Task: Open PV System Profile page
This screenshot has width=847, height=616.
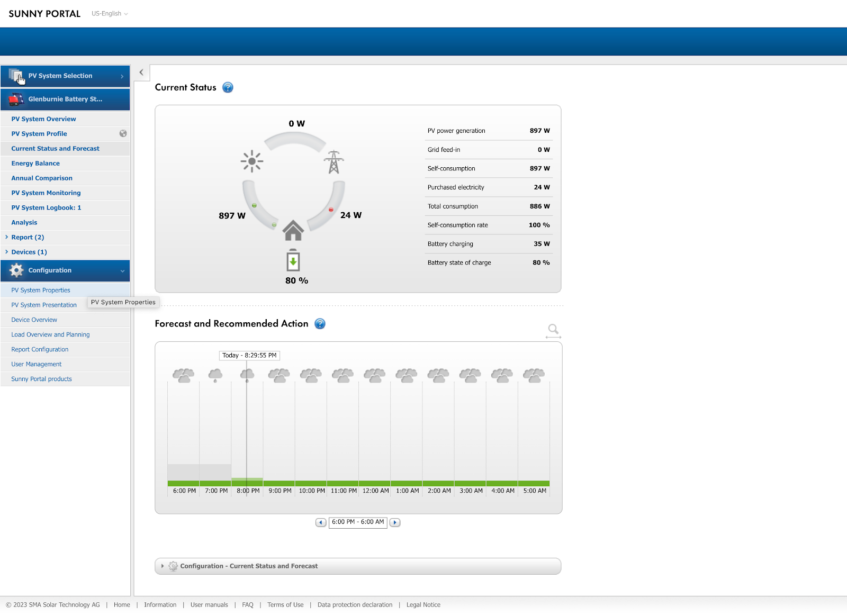Action: [x=39, y=134]
